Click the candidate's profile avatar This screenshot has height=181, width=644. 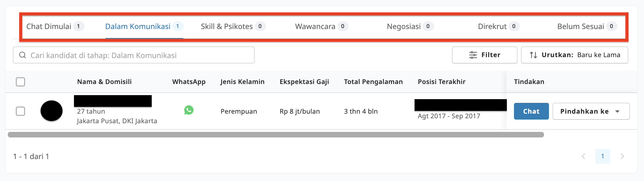(x=52, y=111)
